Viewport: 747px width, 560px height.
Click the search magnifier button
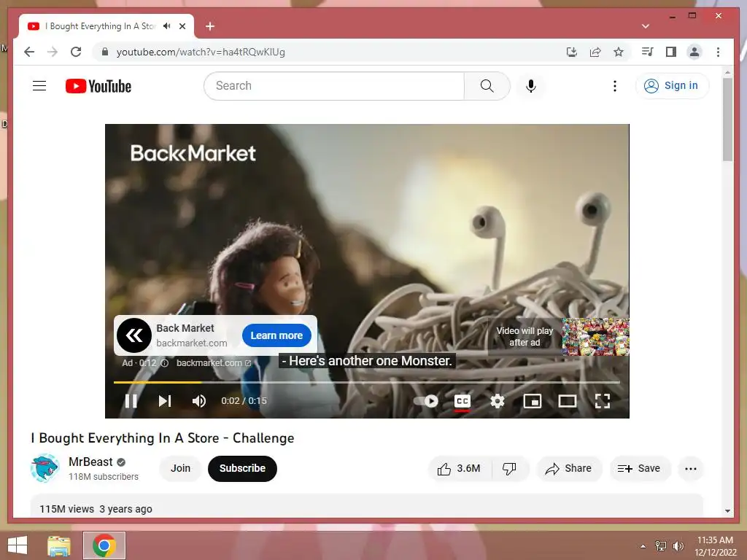click(x=487, y=86)
